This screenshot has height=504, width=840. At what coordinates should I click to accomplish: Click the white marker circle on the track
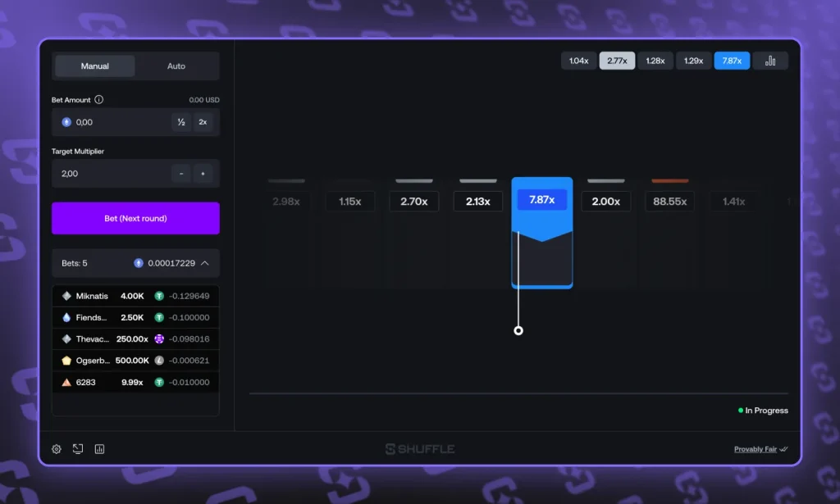(x=518, y=330)
